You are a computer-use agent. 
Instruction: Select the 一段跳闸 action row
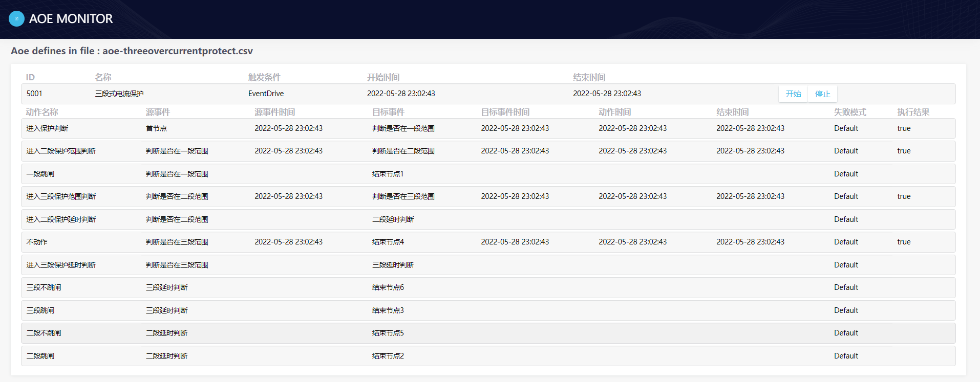pyautogui.click(x=488, y=174)
